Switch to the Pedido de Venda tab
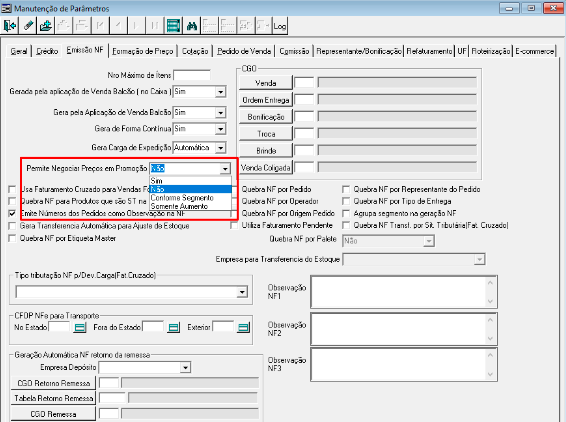 pyautogui.click(x=244, y=51)
